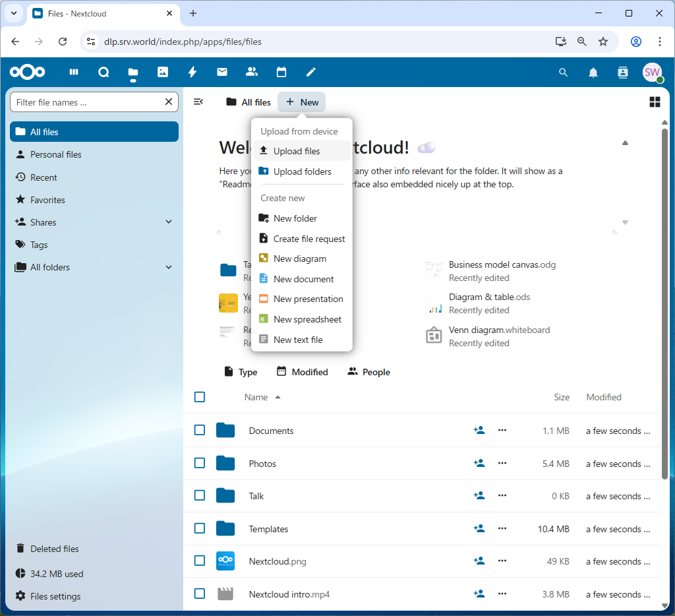Click the New button
The width and height of the screenshot is (675, 616).
[301, 102]
